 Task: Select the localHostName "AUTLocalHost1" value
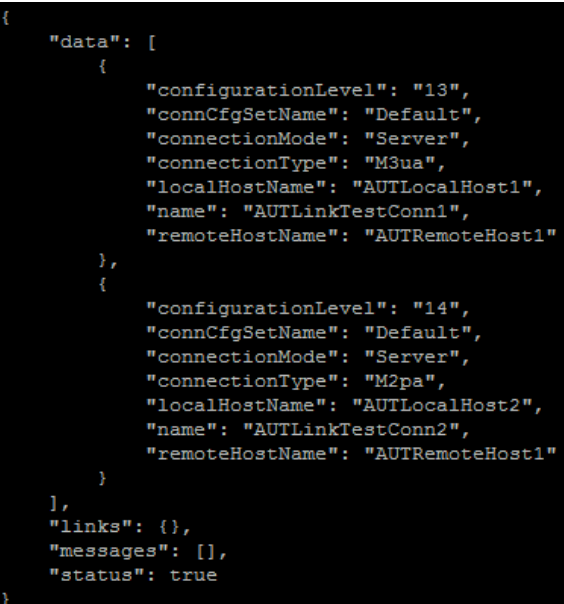pyautogui.click(x=442, y=187)
